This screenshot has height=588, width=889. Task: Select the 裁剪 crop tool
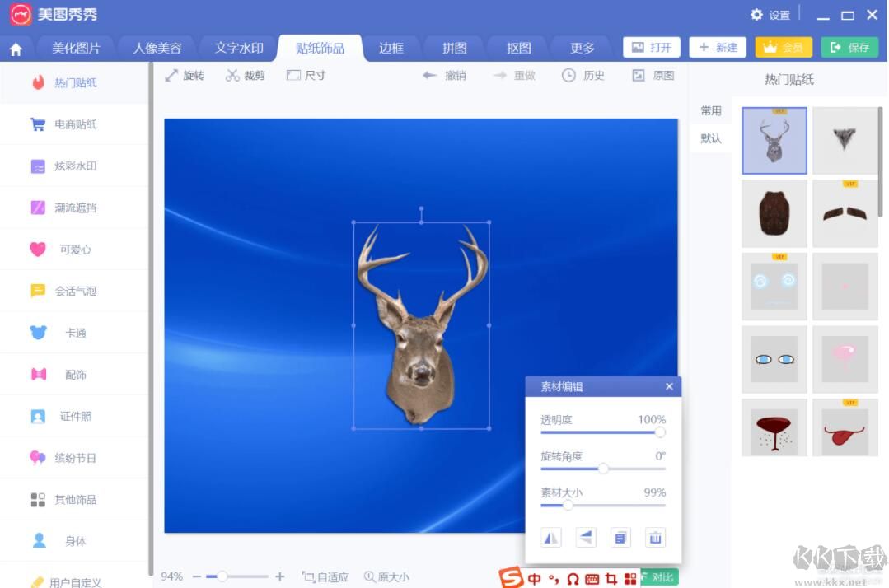pyautogui.click(x=246, y=76)
